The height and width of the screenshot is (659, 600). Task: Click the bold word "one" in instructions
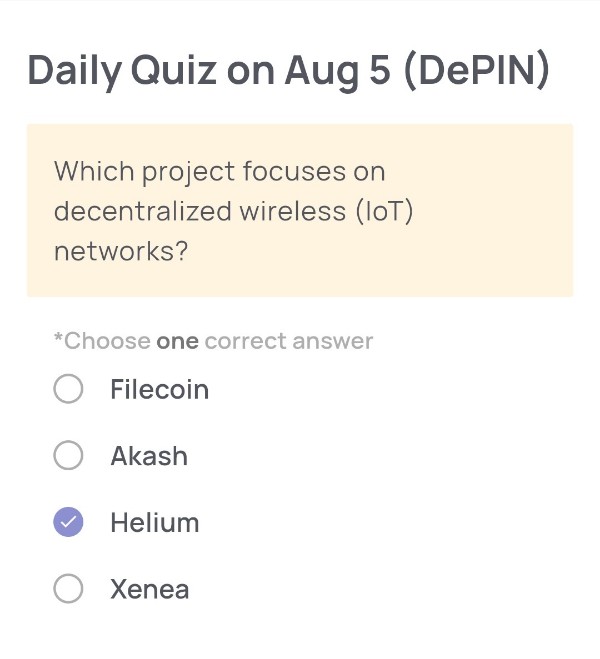click(x=177, y=341)
